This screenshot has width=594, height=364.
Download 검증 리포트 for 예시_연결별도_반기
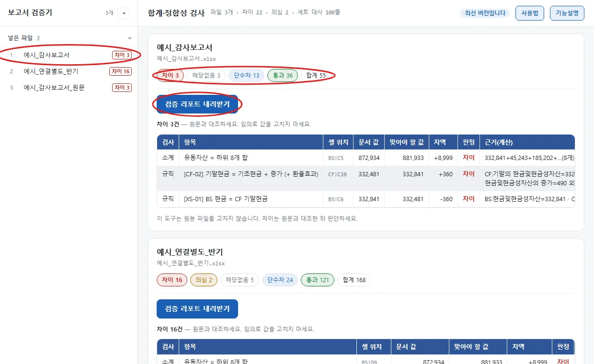point(197,309)
